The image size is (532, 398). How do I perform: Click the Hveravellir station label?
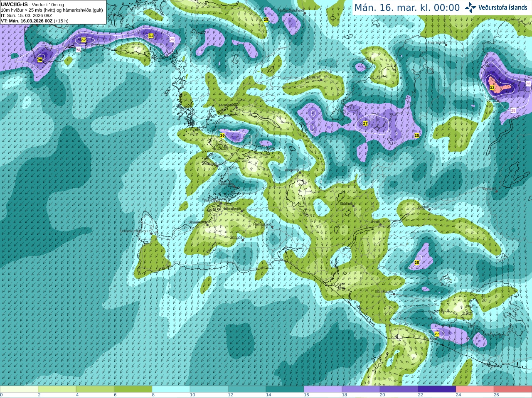436,42
